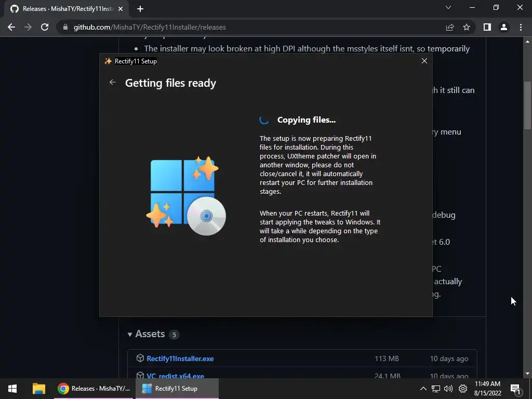Image resolution: width=532 pixels, height=399 pixels.
Task: Open the volume tray icon
Action: (448, 389)
